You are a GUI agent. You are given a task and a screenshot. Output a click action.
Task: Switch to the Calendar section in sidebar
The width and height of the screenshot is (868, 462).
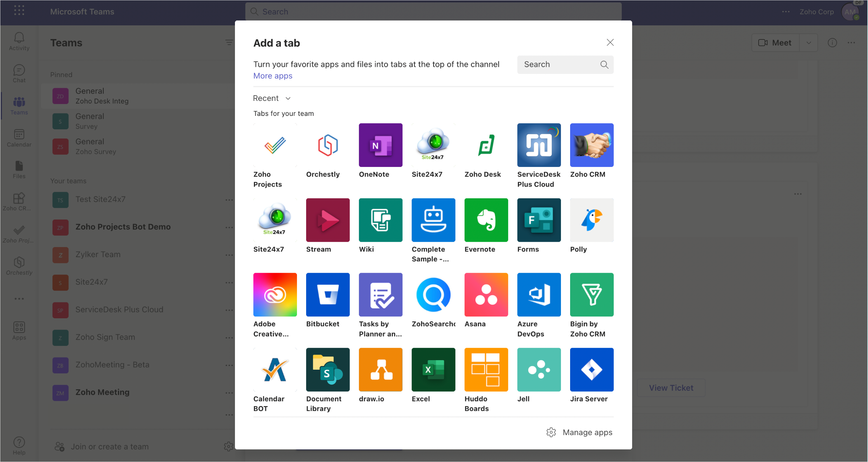pyautogui.click(x=19, y=138)
